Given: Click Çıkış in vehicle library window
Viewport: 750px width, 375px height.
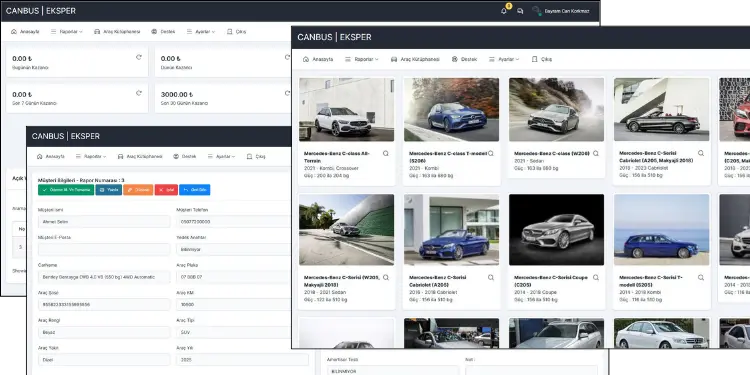Looking at the screenshot, I should (541, 59).
